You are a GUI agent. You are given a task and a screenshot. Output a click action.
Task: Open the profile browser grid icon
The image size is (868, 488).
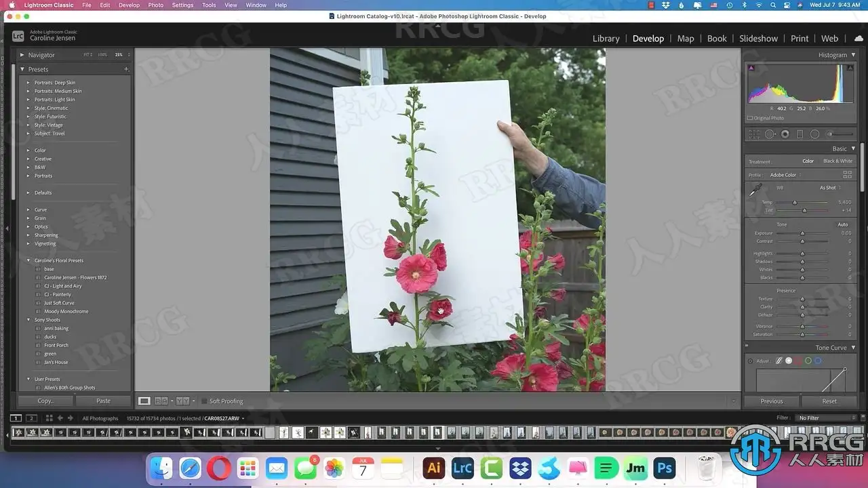point(847,175)
